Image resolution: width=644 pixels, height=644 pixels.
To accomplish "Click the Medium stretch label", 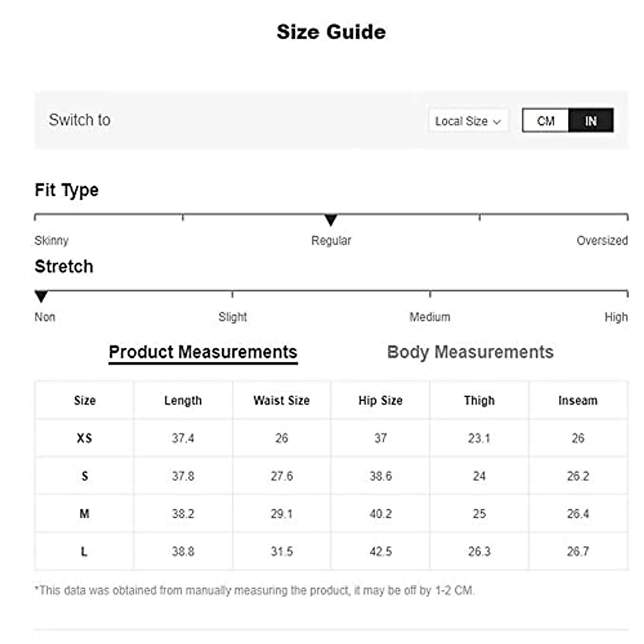I will coord(430,317).
